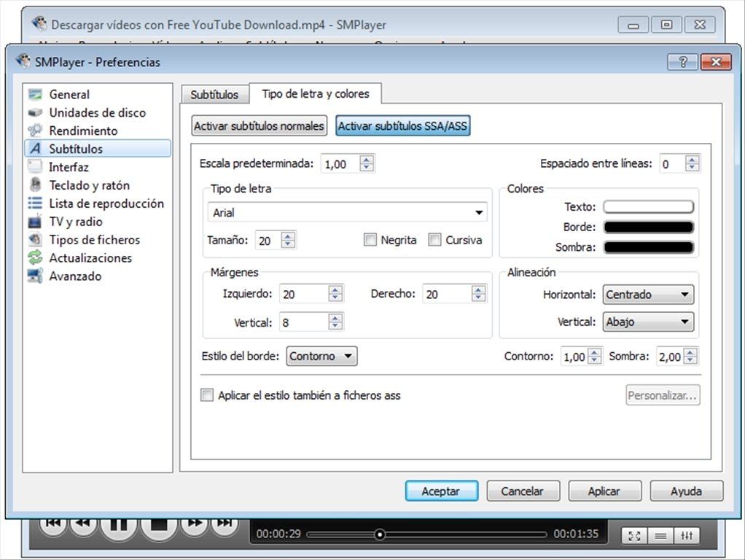The height and width of the screenshot is (560, 745).
Task: Select the Subtítulos entry in the sidebar
Action: click(98, 148)
